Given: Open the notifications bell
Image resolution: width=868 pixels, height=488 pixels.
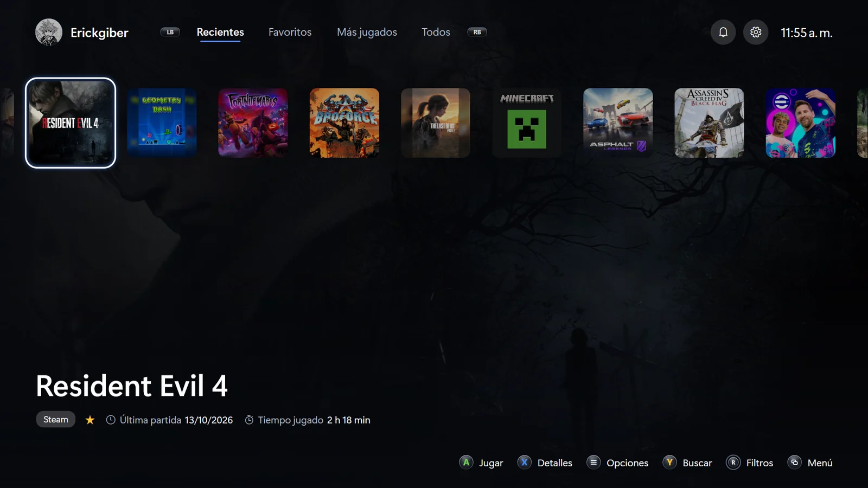Looking at the screenshot, I should [x=723, y=33].
